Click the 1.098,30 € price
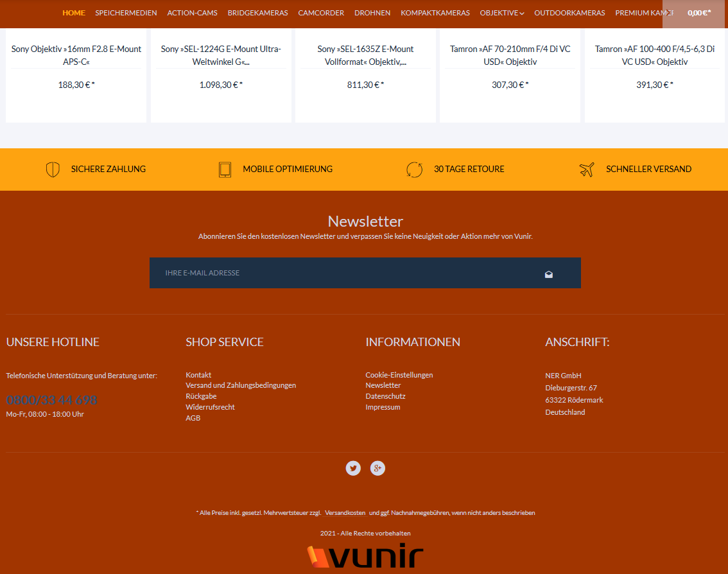 point(221,85)
